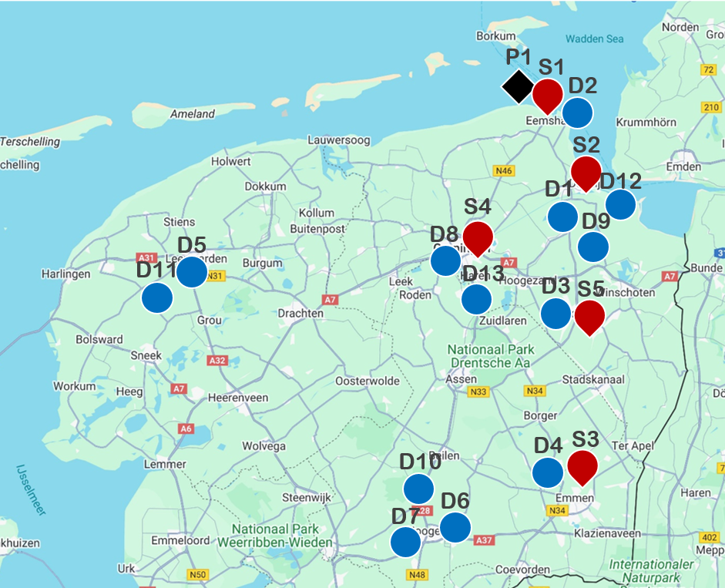Click the Drachten town label
The image size is (725, 588).
click(300, 313)
